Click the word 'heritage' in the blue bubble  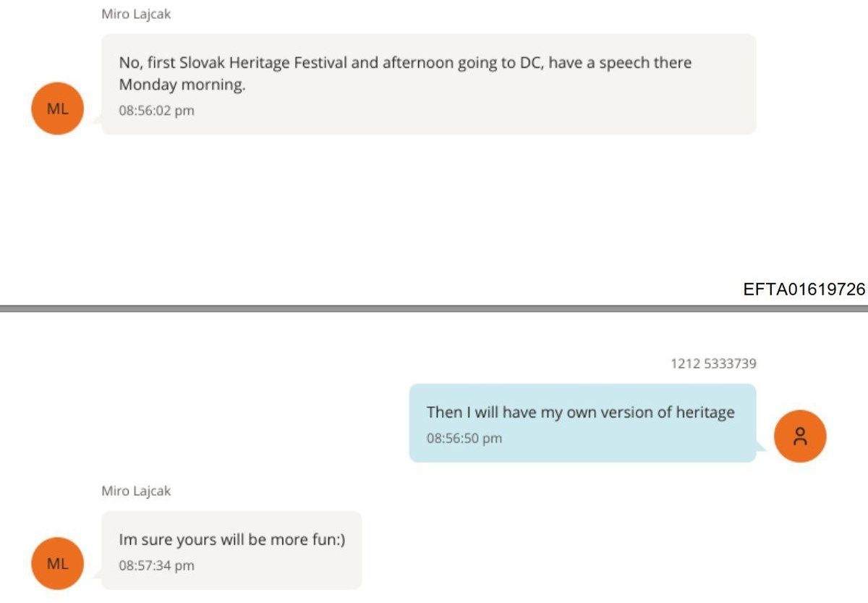pos(705,412)
